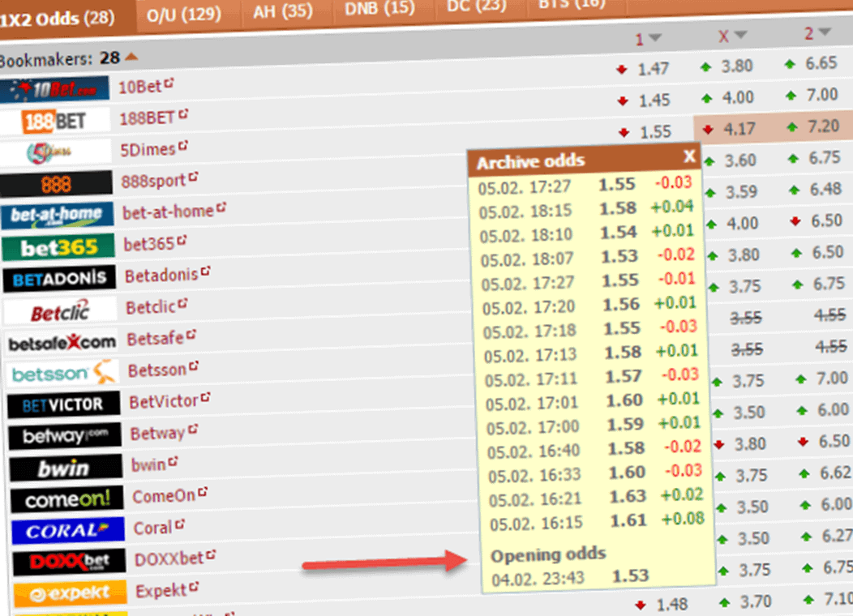The image size is (853, 616).
Task: Select the AH (35) tab
Action: click(x=281, y=12)
